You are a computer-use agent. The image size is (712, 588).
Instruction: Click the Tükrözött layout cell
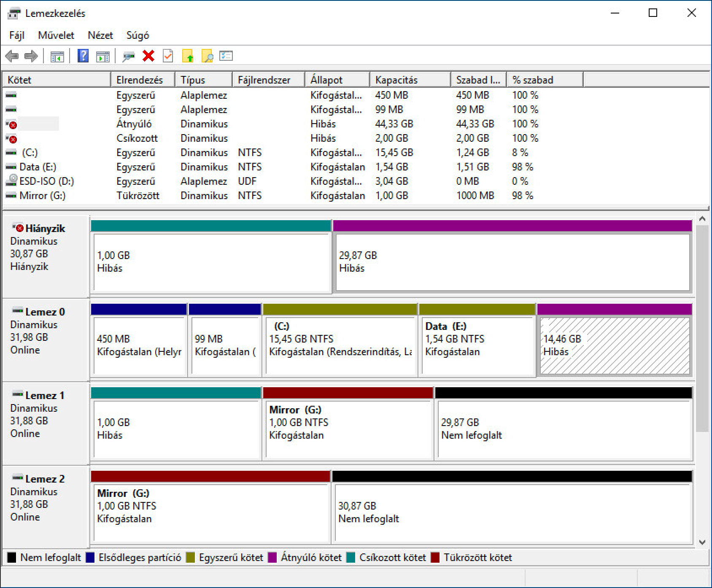138,196
